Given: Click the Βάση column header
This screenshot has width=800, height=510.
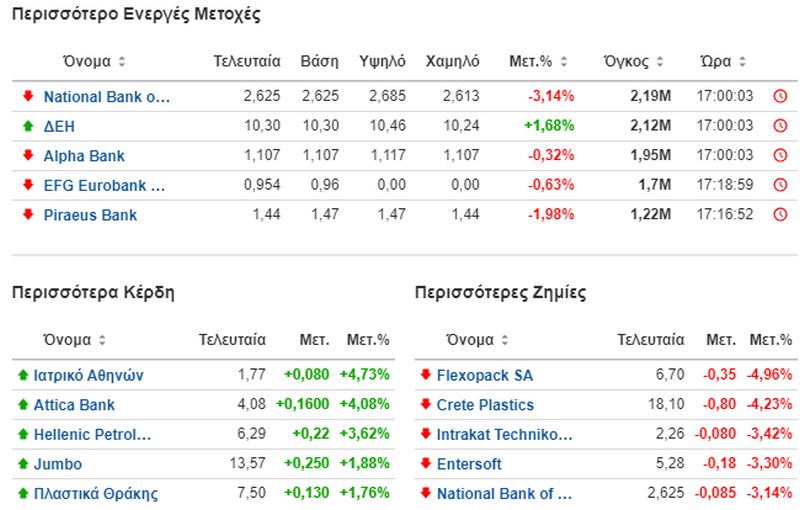Looking at the screenshot, I should click(319, 61).
